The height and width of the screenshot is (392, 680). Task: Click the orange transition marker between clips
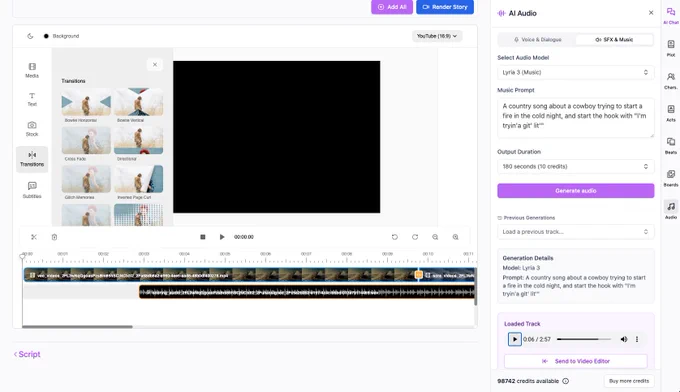pyautogui.click(x=418, y=274)
